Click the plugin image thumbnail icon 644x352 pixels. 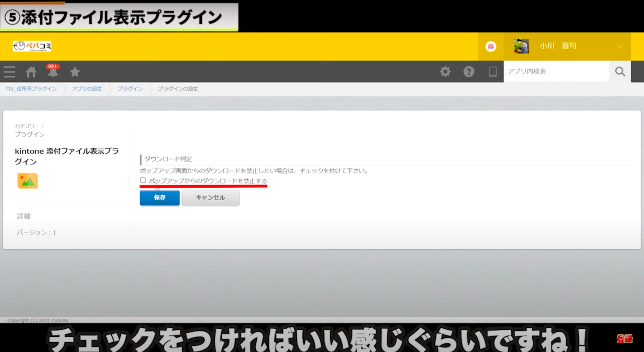(27, 181)
